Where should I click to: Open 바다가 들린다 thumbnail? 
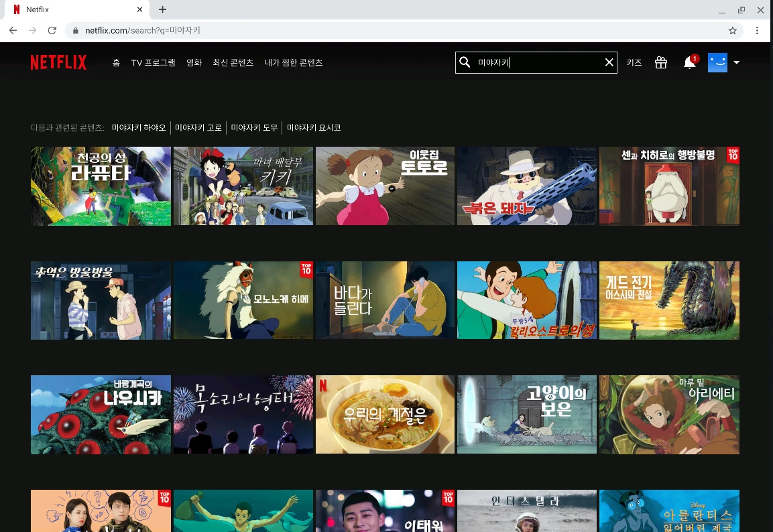click(385, 300)
